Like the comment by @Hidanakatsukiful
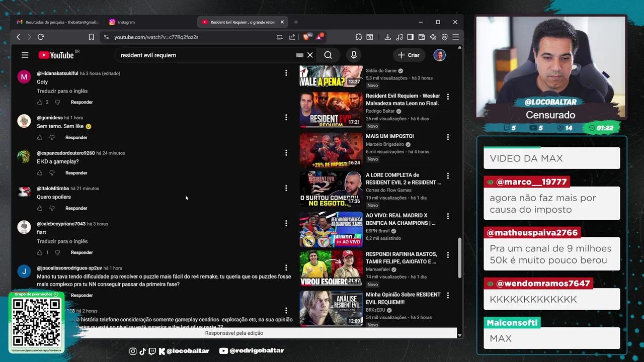The height and width of the screenshot is (362, 644). pos(40,102)
